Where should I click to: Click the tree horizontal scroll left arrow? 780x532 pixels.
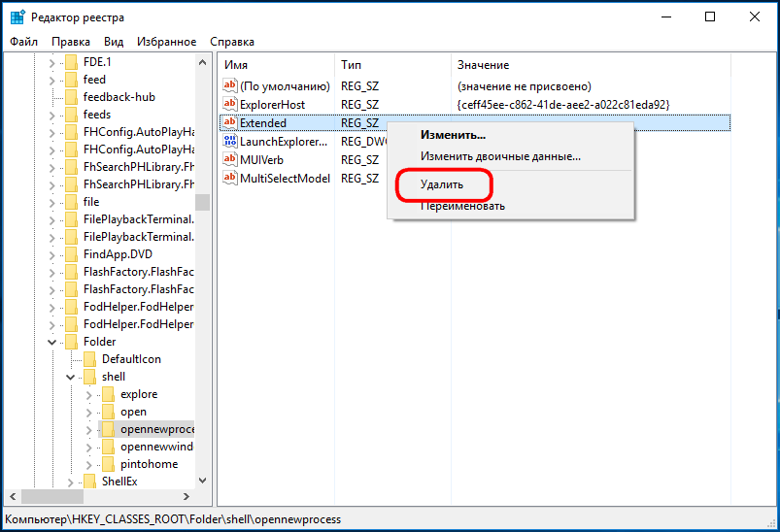tap(13, 496)
